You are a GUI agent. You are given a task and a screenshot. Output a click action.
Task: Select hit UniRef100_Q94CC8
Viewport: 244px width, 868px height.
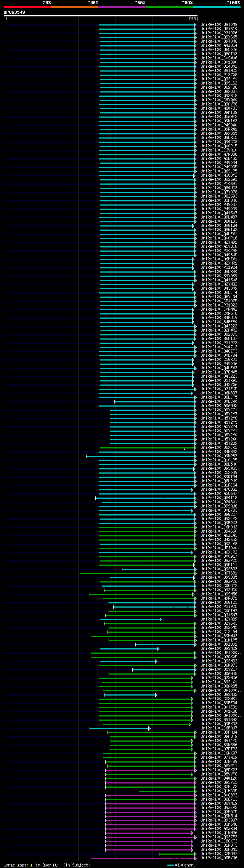pyautogui.click(x=219, y=142)
